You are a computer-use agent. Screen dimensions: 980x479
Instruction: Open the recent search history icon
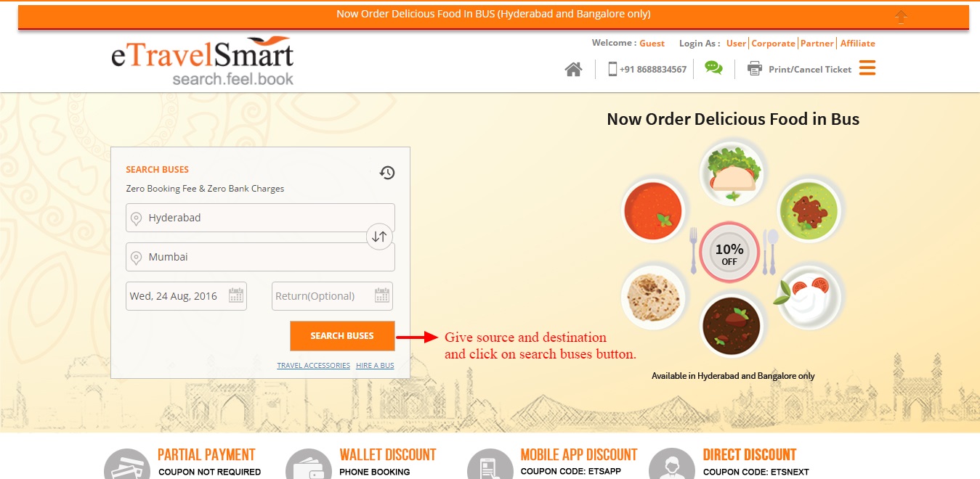(387, 173)
